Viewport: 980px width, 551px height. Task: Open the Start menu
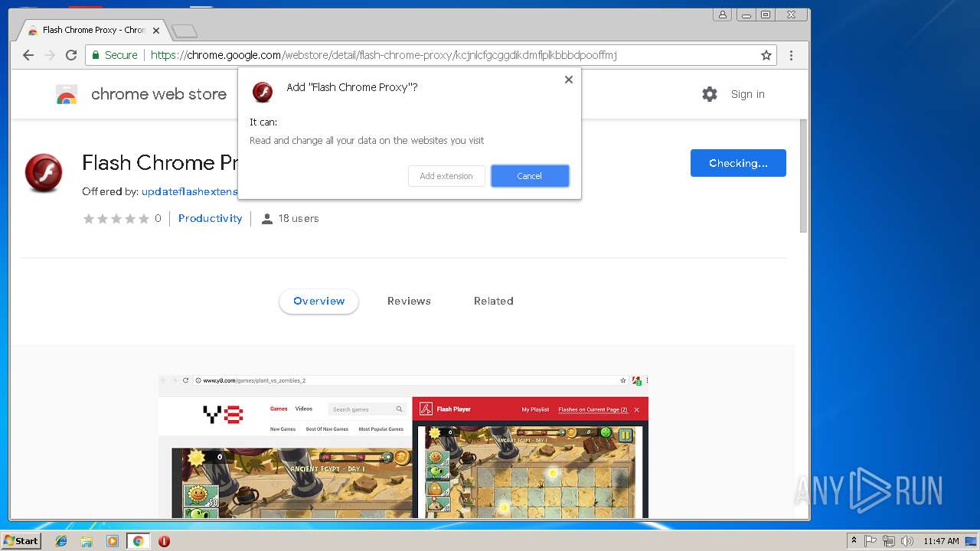21,541
